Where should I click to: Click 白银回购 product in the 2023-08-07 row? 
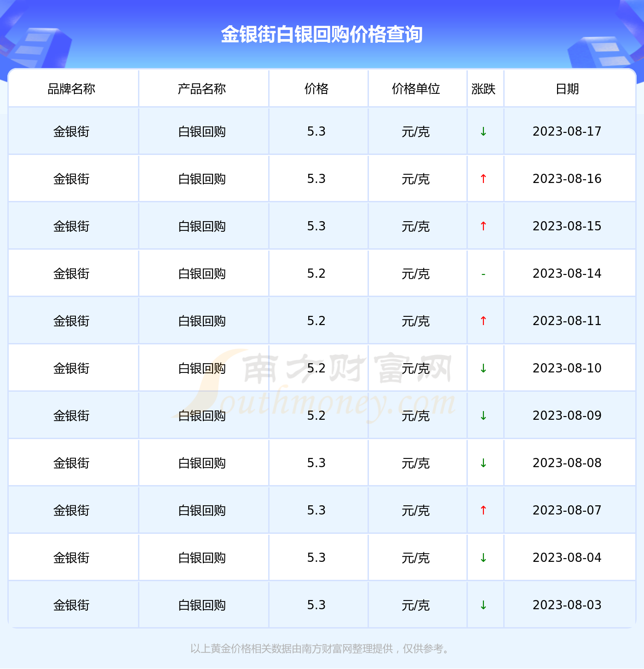(x=202, y=511)
